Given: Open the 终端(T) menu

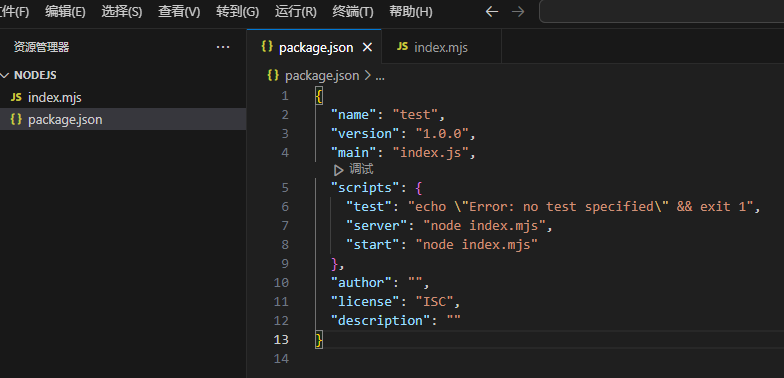Looking at the screenshot, I should pos(352,12).
